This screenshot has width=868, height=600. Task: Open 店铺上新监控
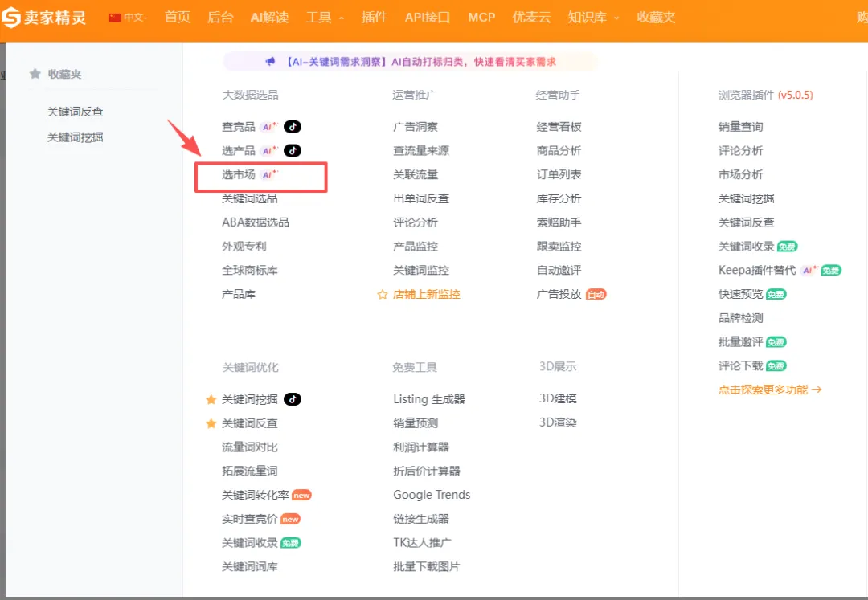(x=426, y=294)
